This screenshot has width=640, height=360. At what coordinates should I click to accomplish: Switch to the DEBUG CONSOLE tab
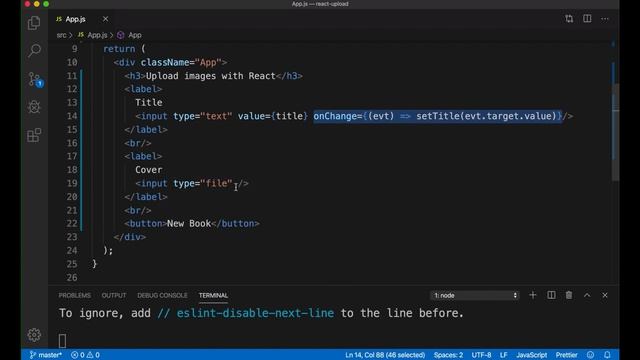pyautogui.click(x=162, y=296)
